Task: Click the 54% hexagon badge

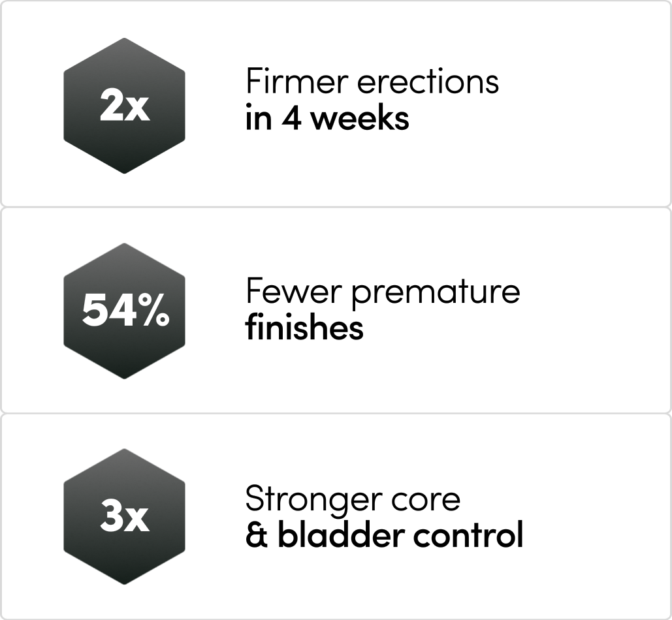Action: click(124, 311)
